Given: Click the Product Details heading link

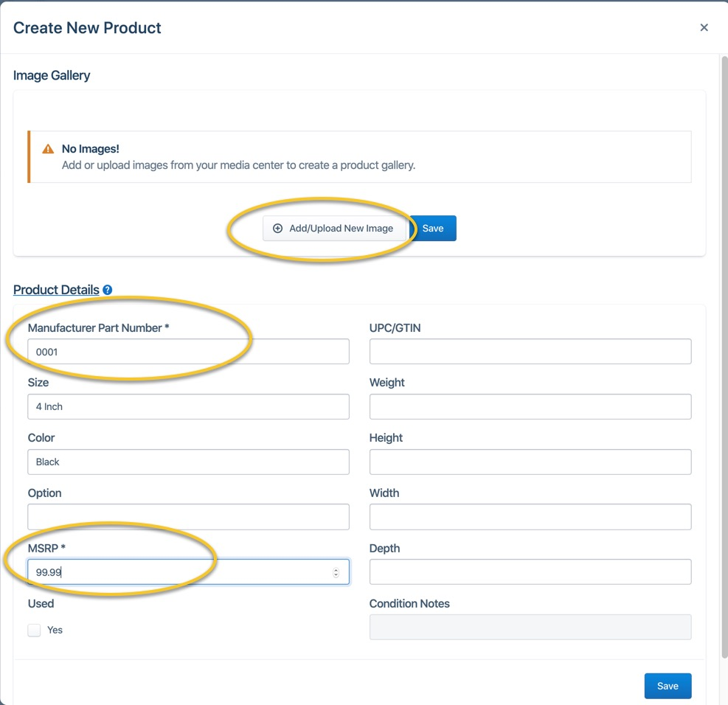Looking at the screenshot, I should pos(56,290).
